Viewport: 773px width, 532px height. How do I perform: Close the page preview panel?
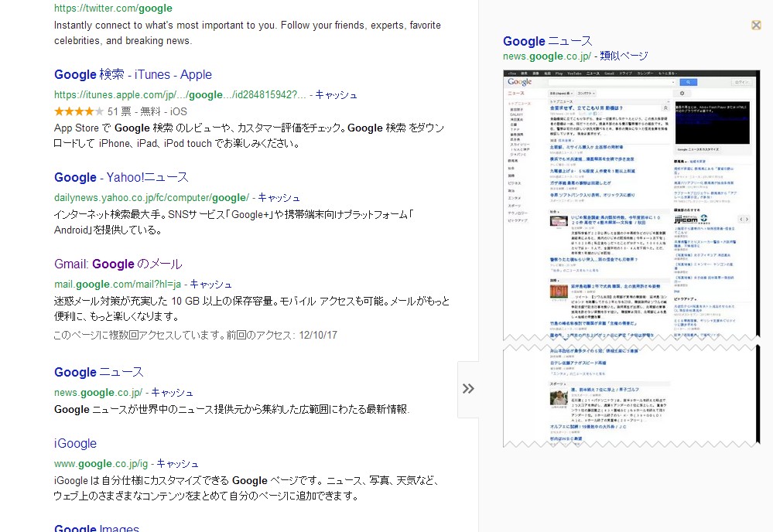(756, 25)
